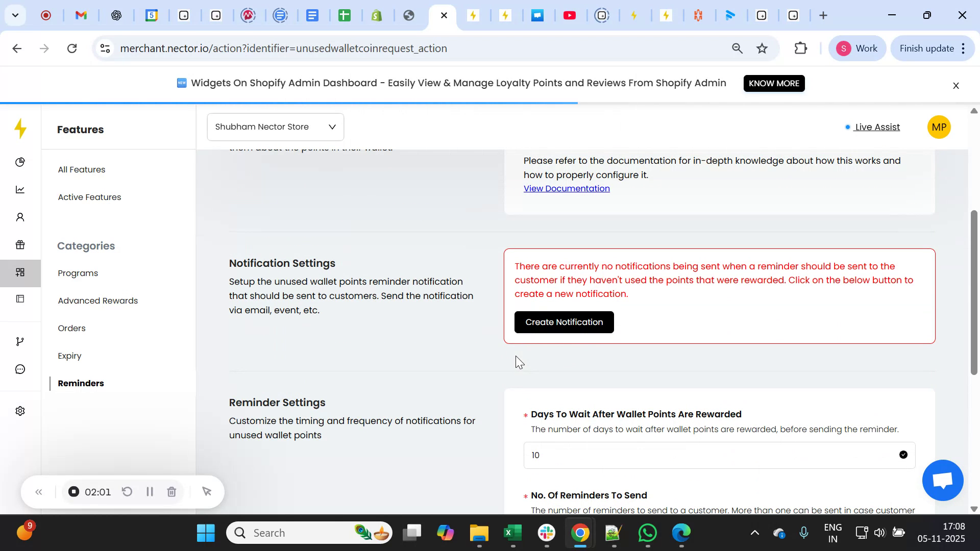Stop the recording timer
Image resolution: width=980 pixels, height=551 pixels.
[74, 491]
